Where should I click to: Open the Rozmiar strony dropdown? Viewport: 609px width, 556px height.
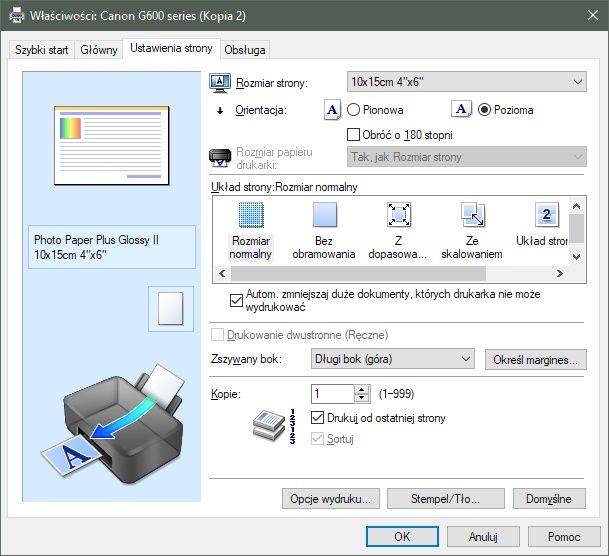(466, 82)
